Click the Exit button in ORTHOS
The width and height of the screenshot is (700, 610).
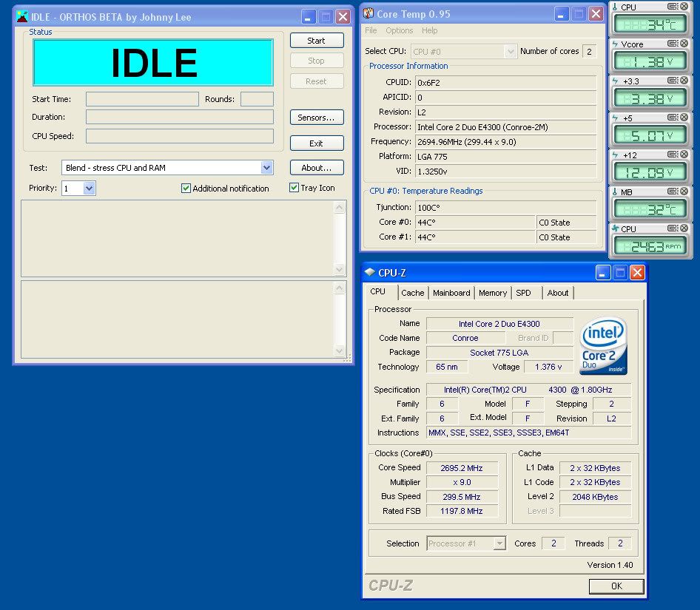pos(317,143)
